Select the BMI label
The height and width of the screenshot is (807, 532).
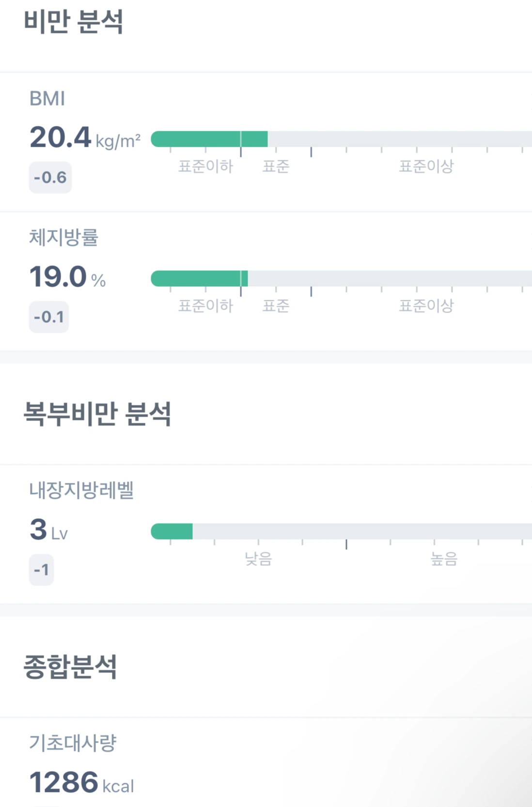(47, 98)
